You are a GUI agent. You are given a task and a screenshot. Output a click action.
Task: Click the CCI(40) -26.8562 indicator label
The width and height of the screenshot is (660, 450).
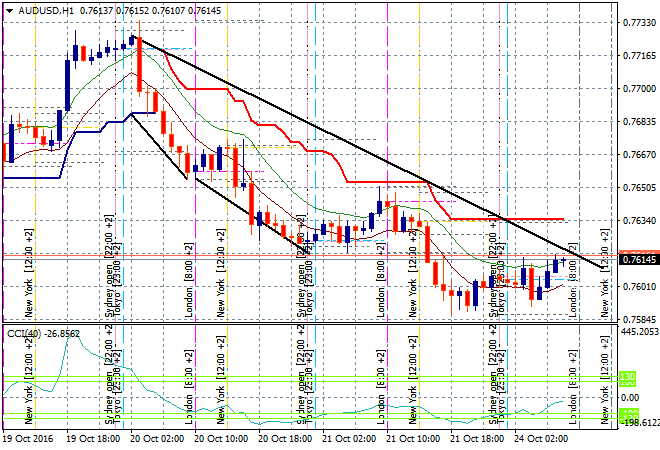pos(43,334)
